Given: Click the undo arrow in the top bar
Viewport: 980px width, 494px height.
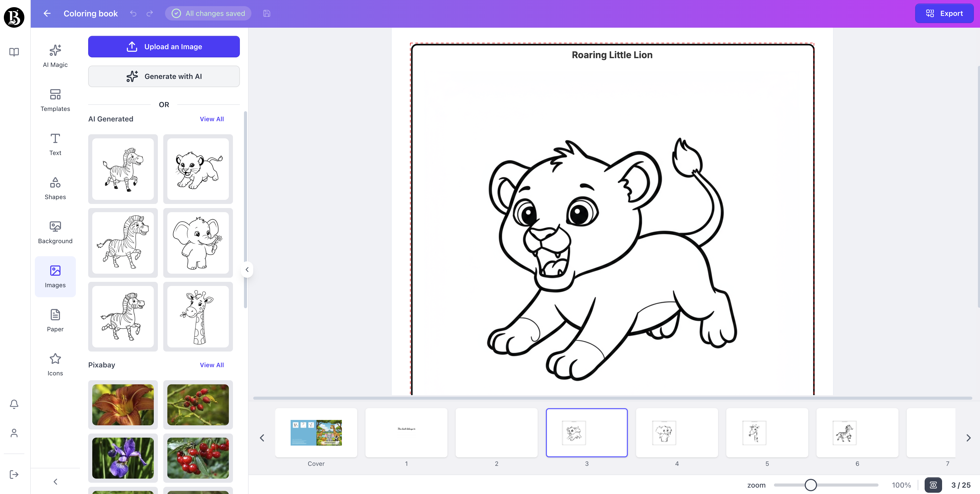Looking at the screenshot, I should click(133, 13).
